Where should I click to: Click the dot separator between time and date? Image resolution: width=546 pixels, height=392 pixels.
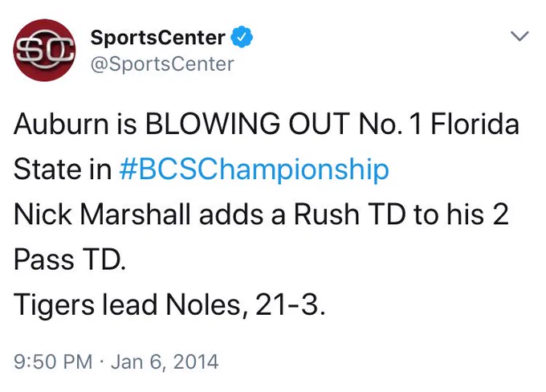coord(101,361)
